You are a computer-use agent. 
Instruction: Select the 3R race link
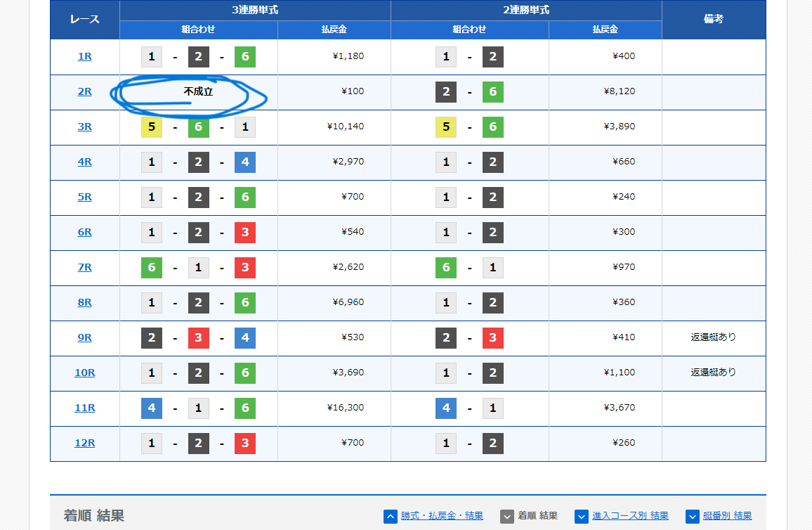[84, 127]
